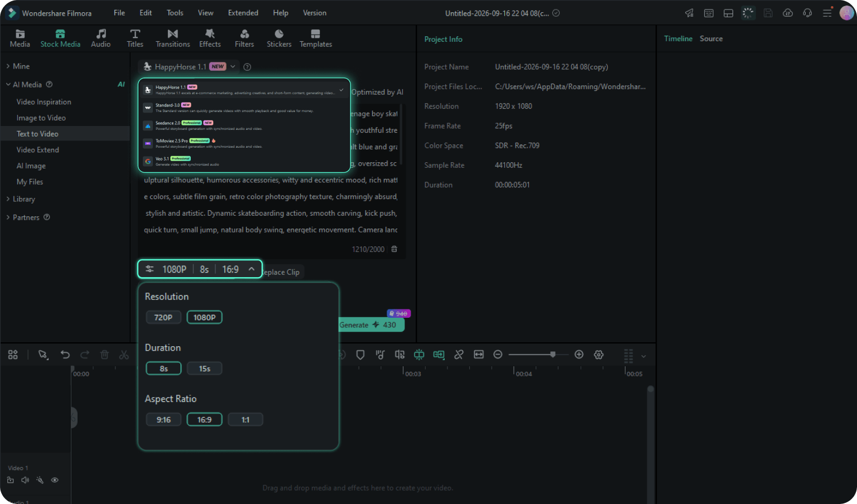Viewport: 857px width, 504px height.
Task: Open the timeline toolbar more chevron
Action: pyautogui.click(x=644, y=356)
